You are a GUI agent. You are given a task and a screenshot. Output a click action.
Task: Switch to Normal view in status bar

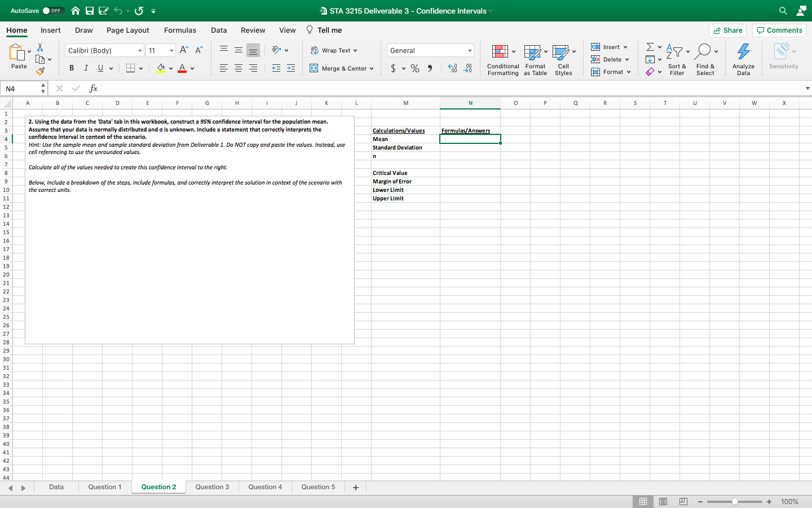point(643,502)
